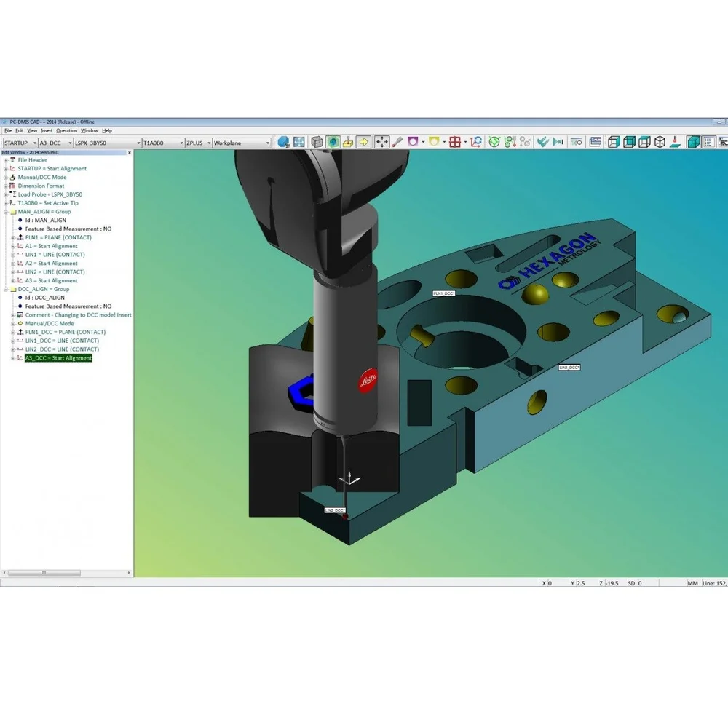The width and height of the screenshot is (728, 717).
Task: Click the Edit Window scrollbar right arrow
Action: (129, 573)
